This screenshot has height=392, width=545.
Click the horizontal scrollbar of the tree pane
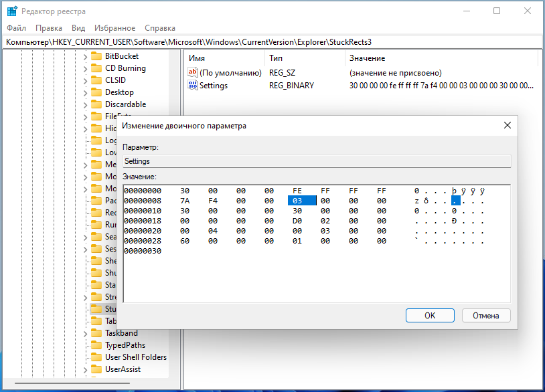pos(72,383)
